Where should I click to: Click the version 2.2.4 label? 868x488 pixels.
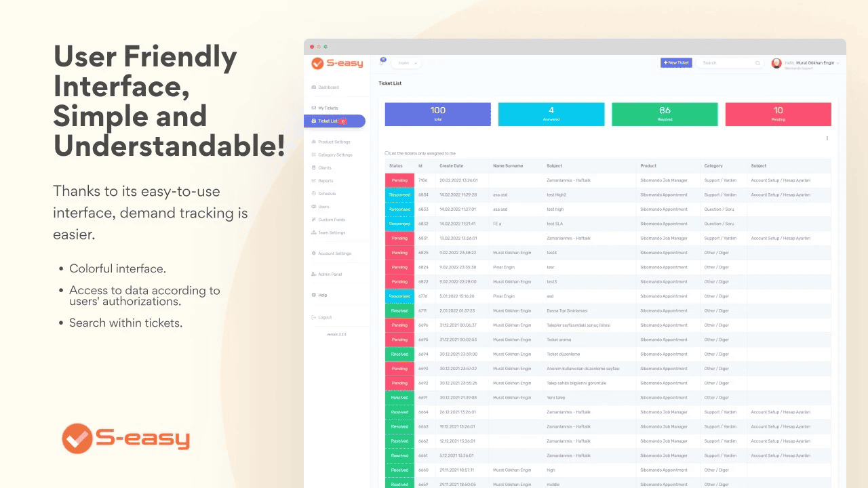(x=336, y=334)
